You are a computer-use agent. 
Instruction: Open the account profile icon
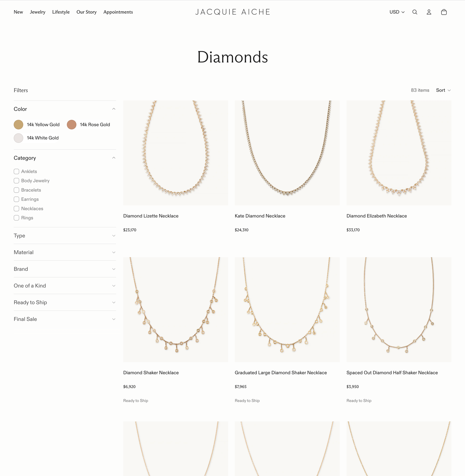(x=429, y=12)
